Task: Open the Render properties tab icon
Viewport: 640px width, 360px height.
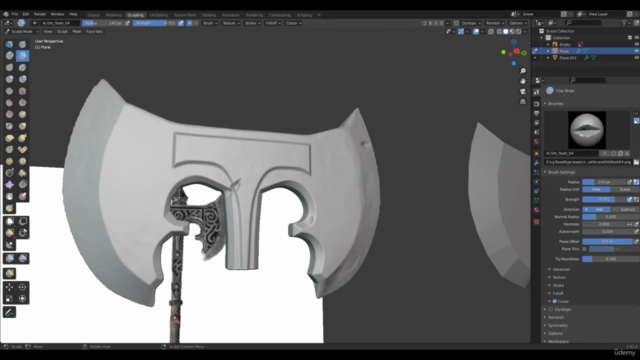Action: click(536, 104)
